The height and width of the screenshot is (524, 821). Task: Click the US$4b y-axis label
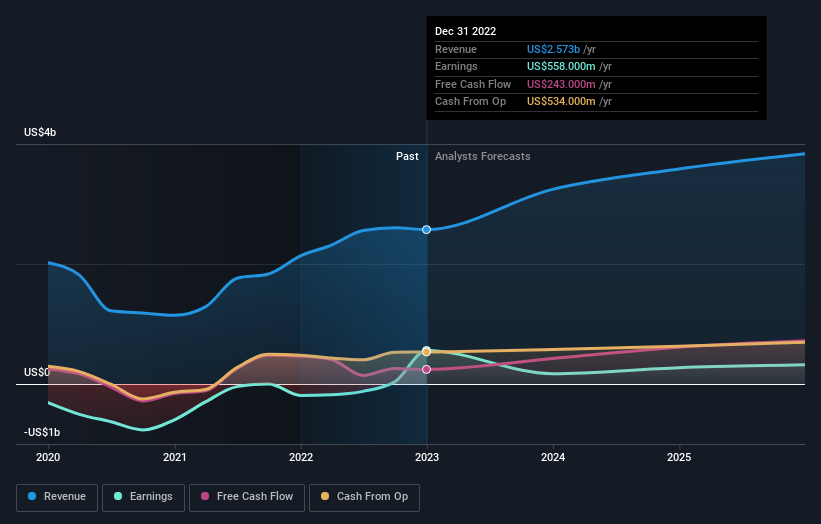click(x=40, y=132)
